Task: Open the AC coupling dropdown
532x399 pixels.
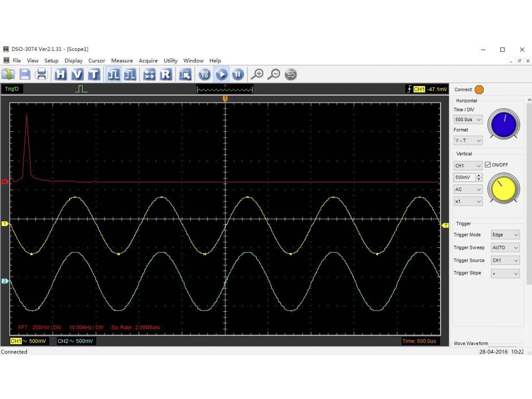Action: pos(468,190)
